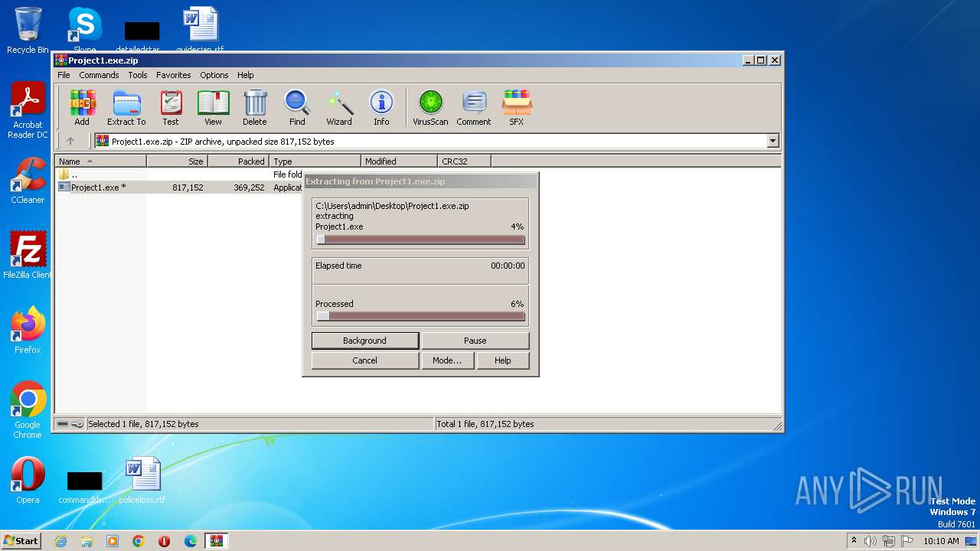Click the commandkb desktop item

[x=84, y=487]
